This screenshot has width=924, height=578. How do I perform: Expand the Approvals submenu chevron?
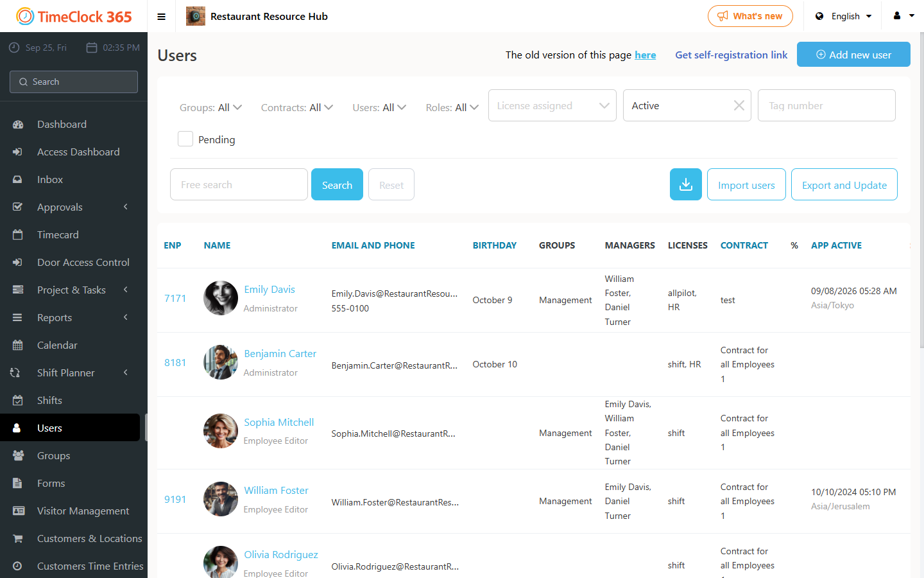pyautogui.click(x=126, y=207)
